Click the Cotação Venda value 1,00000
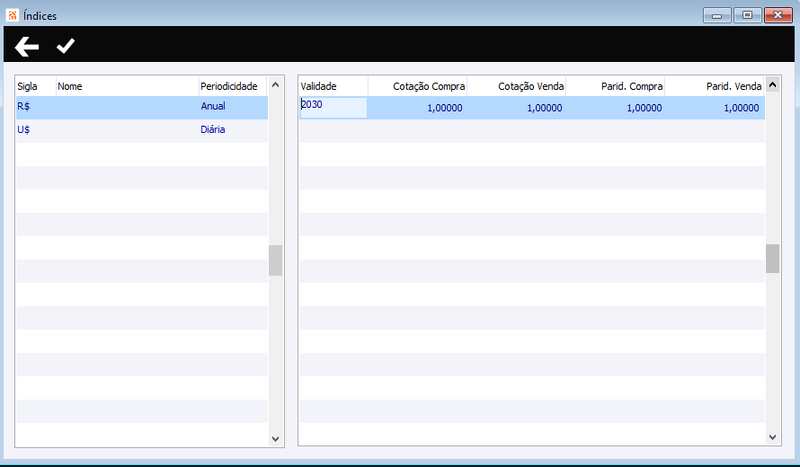 pyautogui.click(x=544, y=108)
